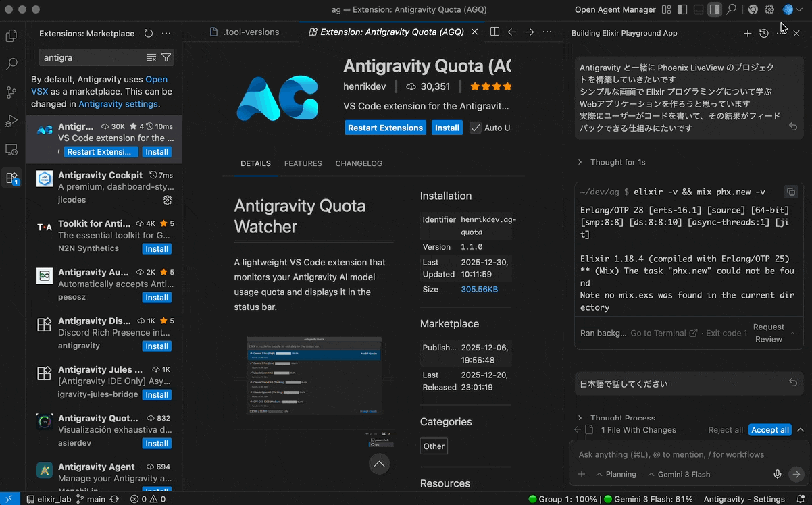Switch to the DETAILS tab
Image resolution: width=812 pixels, height=505 pixels.
pyautogui.click(x=255, y=163)
